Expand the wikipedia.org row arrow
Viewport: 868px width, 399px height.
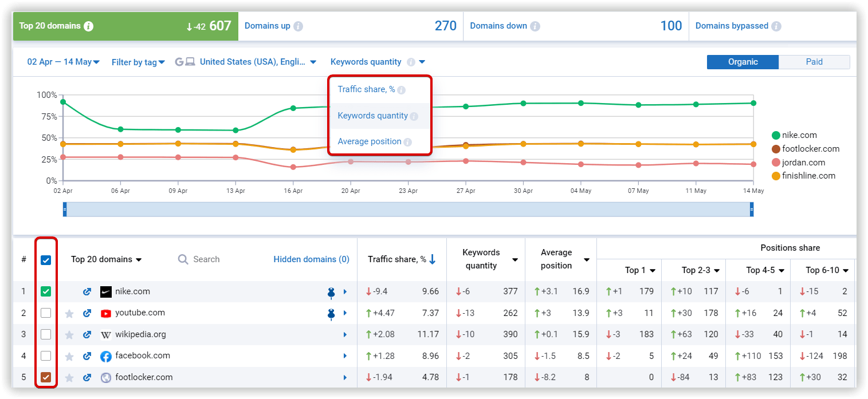point(345,335)
